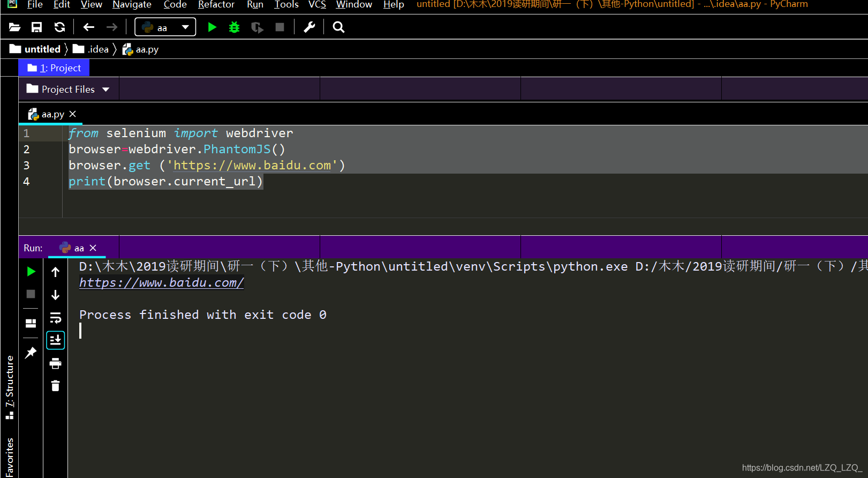Stop process in the Run panel
Image resolution: width=868 pixels, height=478 pixels.
[31, 294]
